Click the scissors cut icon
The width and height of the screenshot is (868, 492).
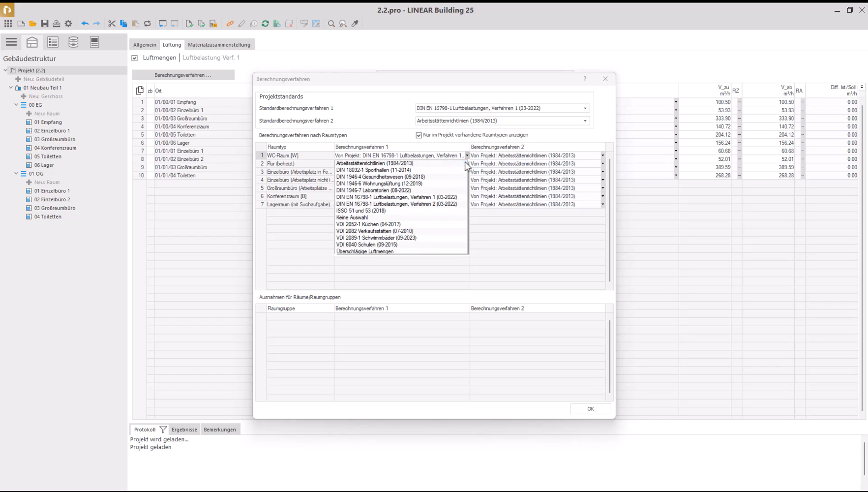pos(112,24)
